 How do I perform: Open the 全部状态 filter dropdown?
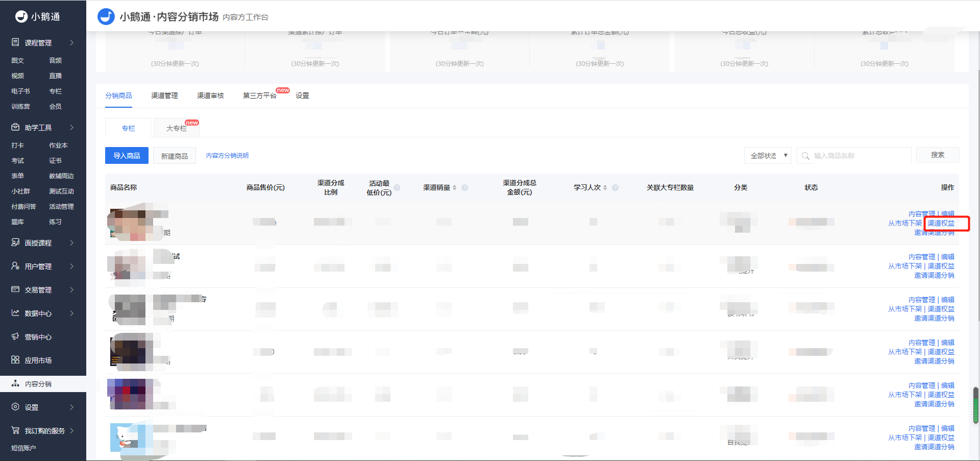767,156
